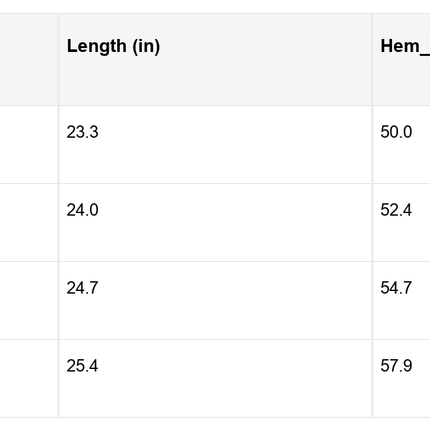
Task: Select the cut-off cell preceding 24.7
Action: tap(29, 301)
